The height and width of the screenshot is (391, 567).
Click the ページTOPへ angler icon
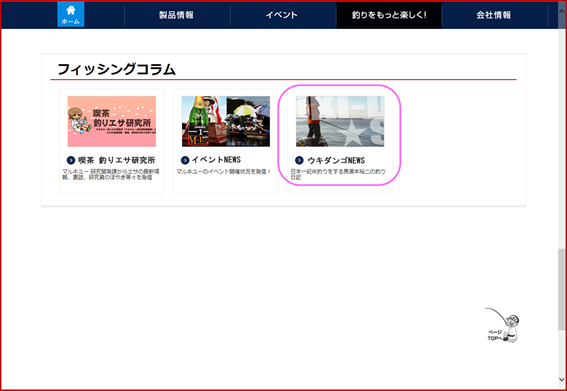[503, 325]
